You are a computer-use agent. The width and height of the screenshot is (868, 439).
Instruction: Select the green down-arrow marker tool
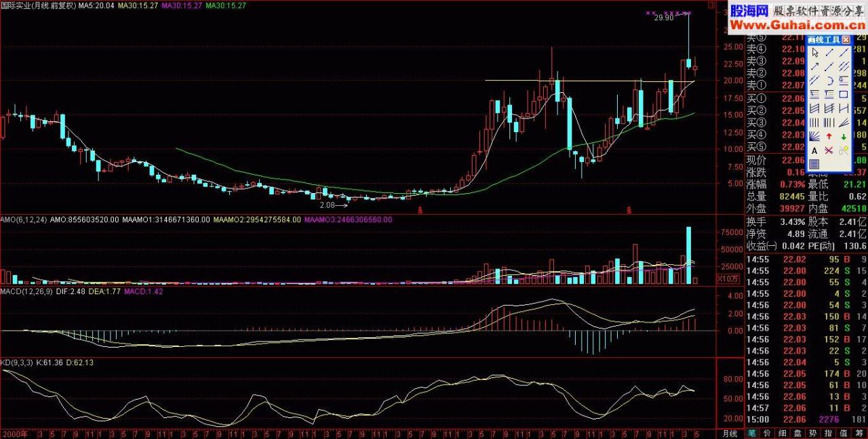point(844,136)
